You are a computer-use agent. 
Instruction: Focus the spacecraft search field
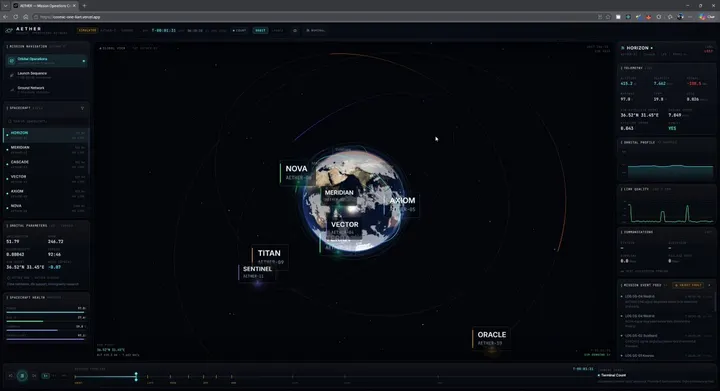tap(46, 121)
